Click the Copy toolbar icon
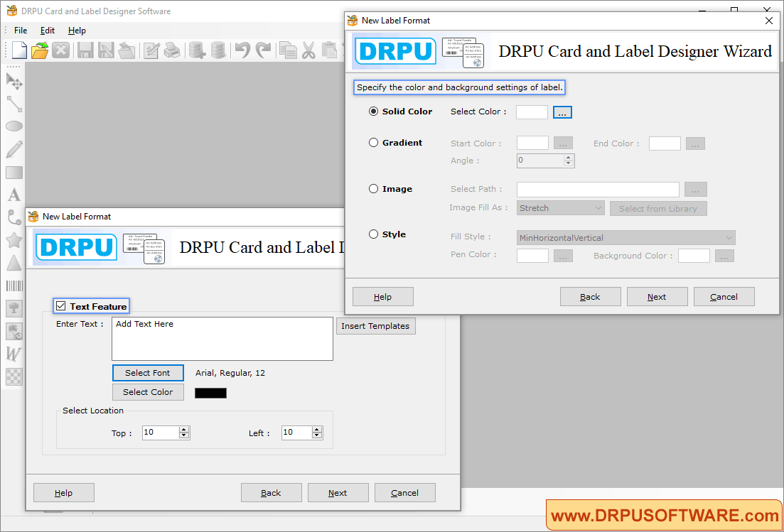Image resolution: width=784 pixels, height=532 pixels. coord(288,50)
